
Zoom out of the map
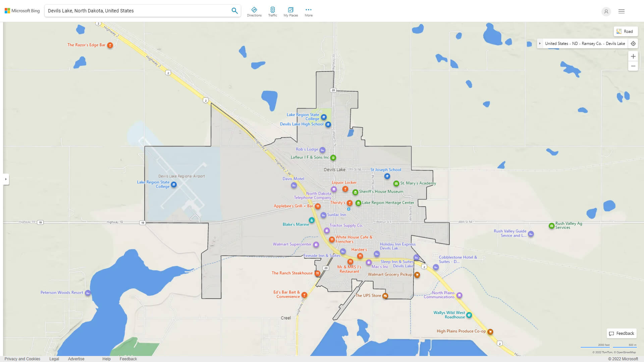click(633, 66)
